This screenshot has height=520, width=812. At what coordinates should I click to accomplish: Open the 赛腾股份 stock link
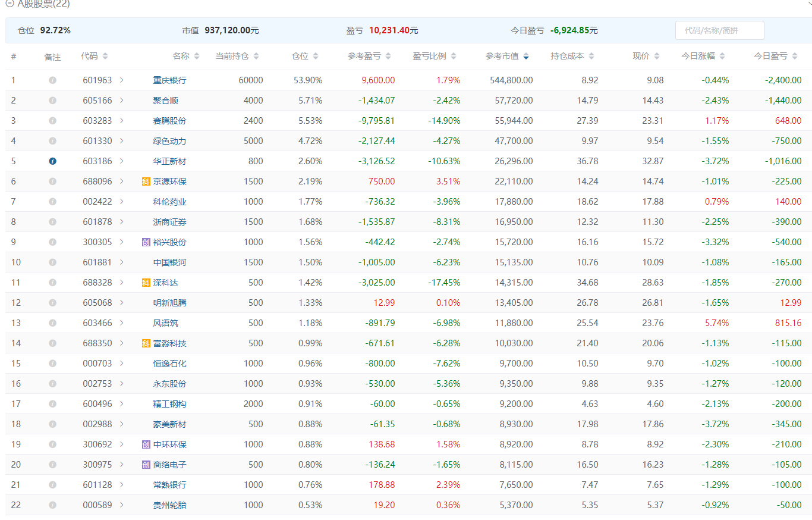169,121
